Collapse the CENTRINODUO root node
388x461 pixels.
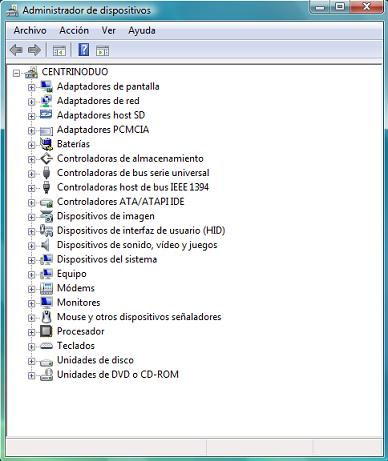tap(16, 73)
